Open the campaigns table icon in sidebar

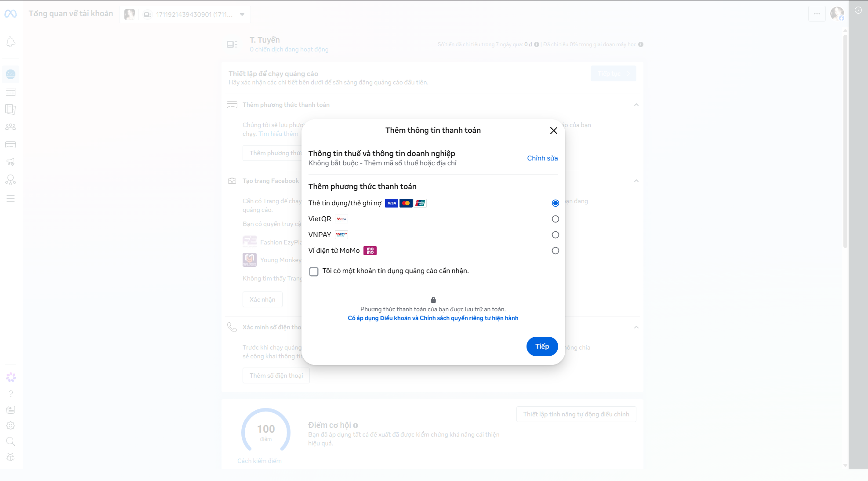(x=11, y=92)
